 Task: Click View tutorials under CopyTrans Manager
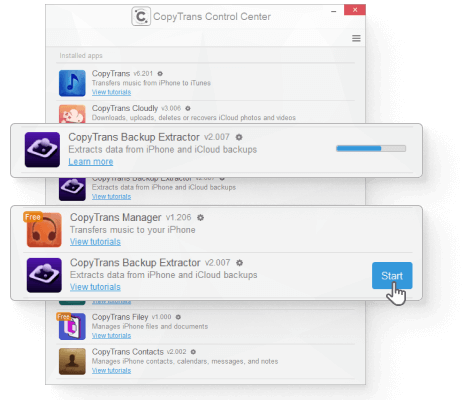click(x=95, y=242)
